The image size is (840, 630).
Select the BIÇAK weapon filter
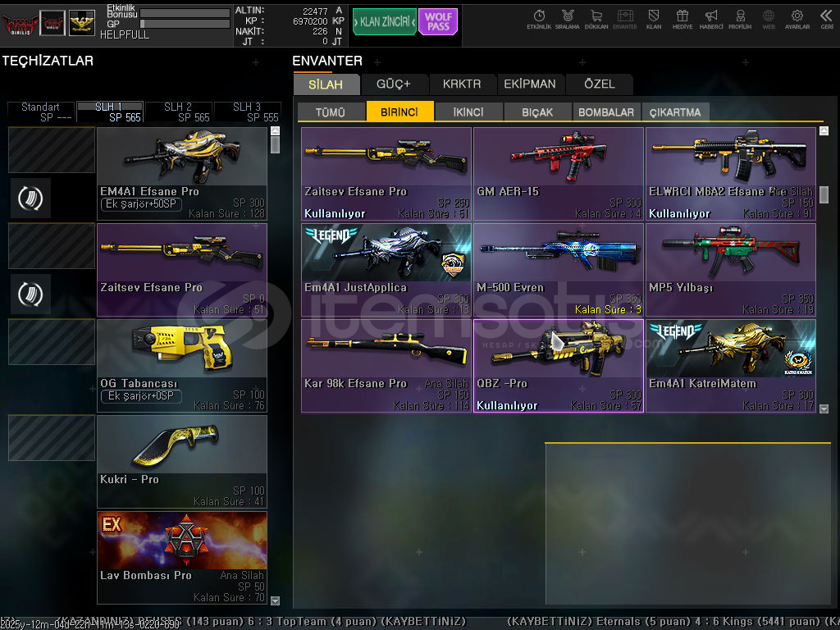pos(537,112)
